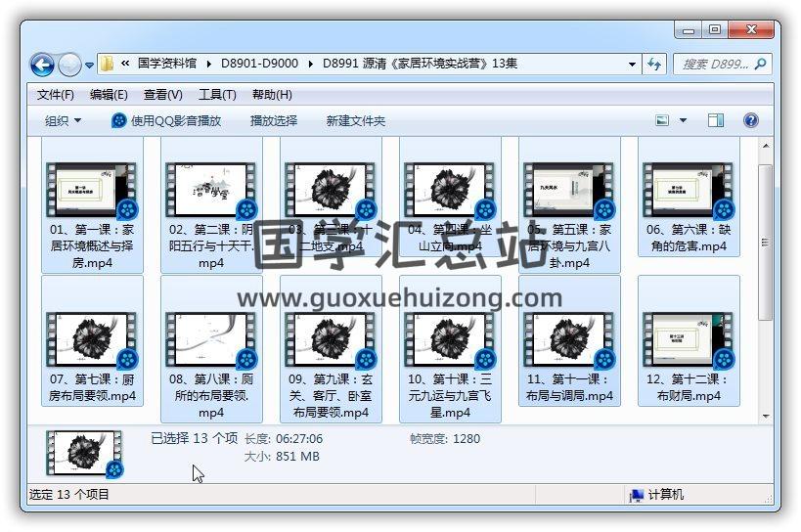Click 选定 13 个项目 in status bar
This screenshot has height=532, width=801.
(69, 494)
